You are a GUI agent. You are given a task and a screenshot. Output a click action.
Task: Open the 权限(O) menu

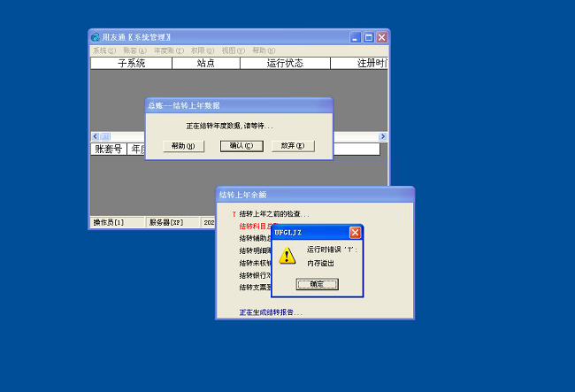pos(203,50)
